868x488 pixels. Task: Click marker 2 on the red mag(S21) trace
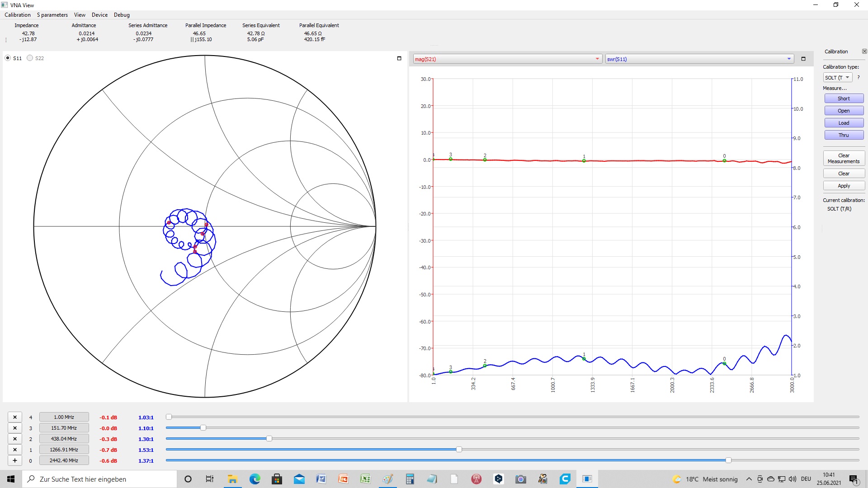pos(485,160)
